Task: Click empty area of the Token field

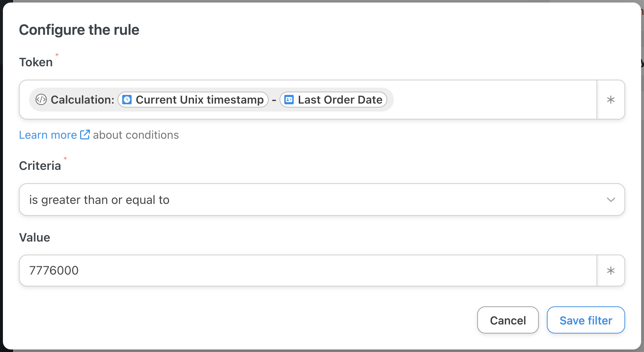Action: (x=493, y=100)
